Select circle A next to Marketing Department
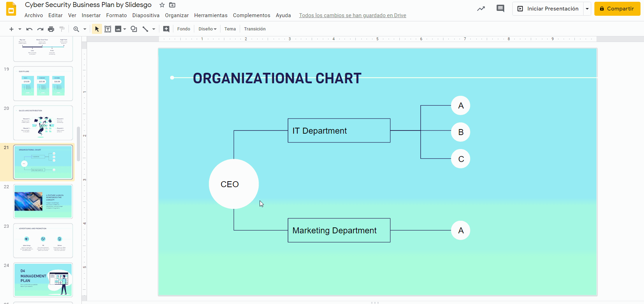The height and width of the screenshot is (304, 644). coord(461,230)
